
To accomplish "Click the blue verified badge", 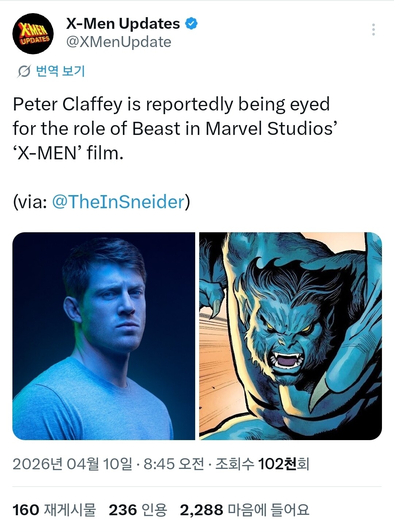I will click(192, 24).
